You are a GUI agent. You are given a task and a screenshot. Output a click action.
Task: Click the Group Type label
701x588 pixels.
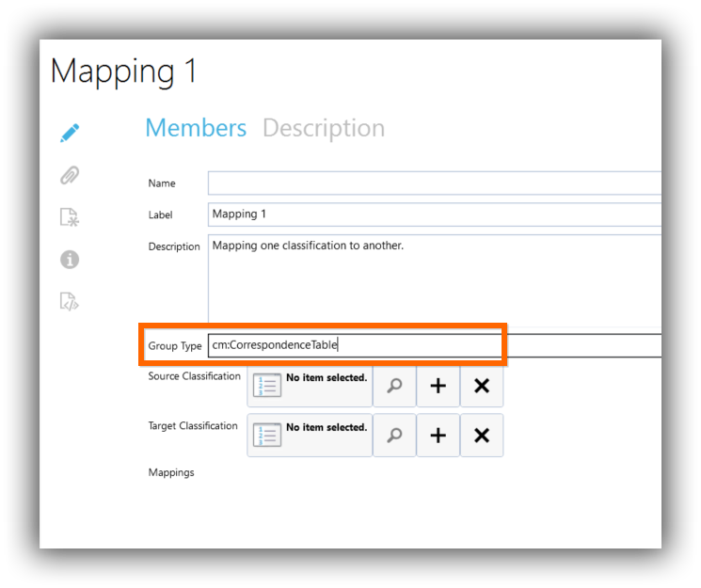tap(175, 346)
